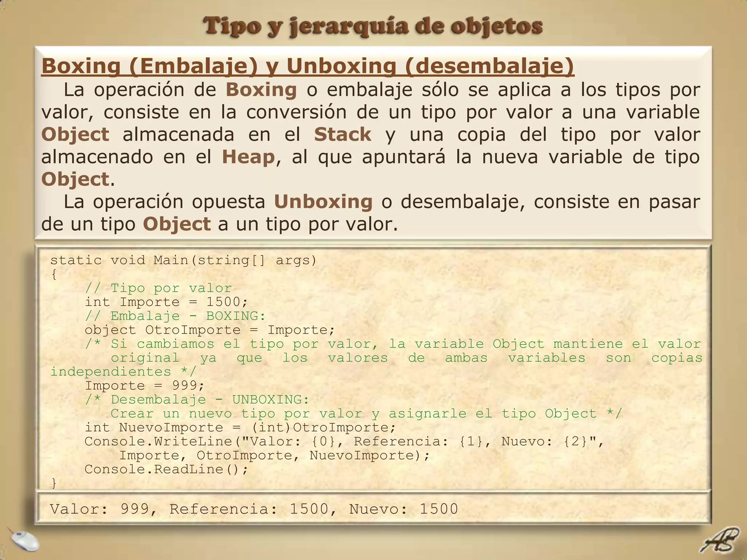The image size is (747, 560).
Task: Click the bold word 'Unboxing' in paragraph
Action: [323, 202]
